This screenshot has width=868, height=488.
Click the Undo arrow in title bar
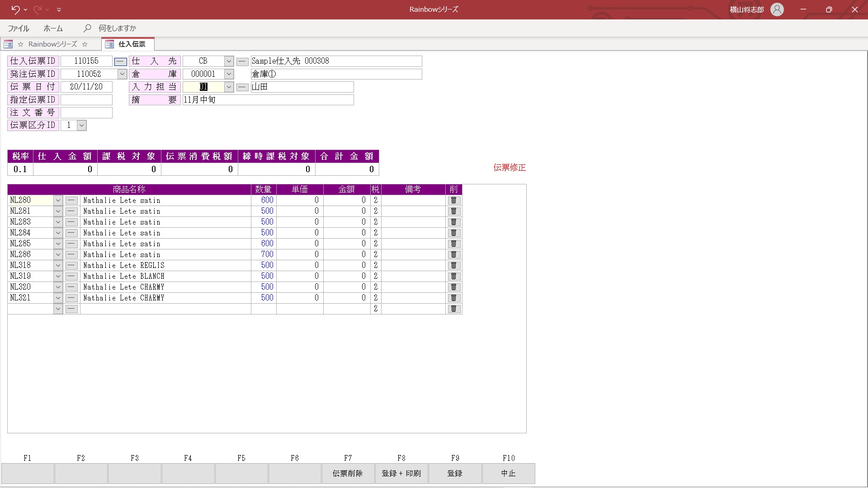coord(15,9)
